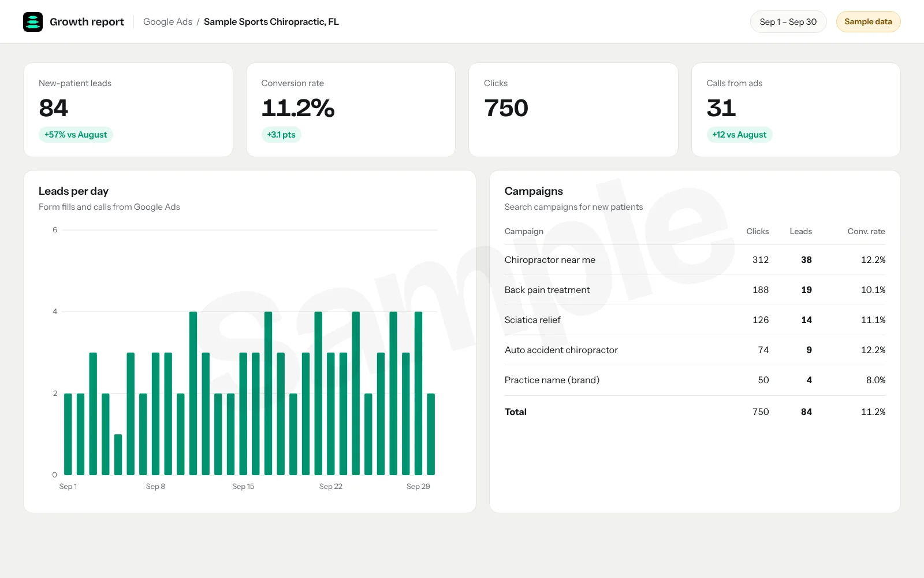Click the +57% vs August badge
Screen dimensions: 924x578
tap(76, 135)
